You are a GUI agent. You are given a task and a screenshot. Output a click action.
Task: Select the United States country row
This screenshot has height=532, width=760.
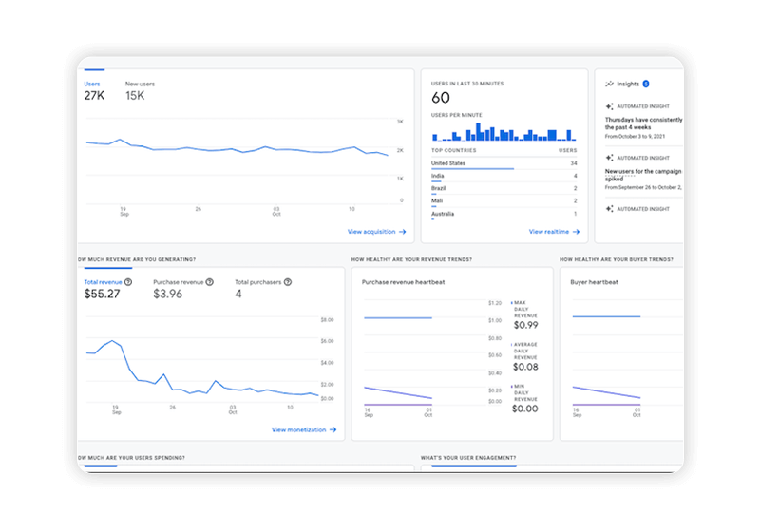504,163
